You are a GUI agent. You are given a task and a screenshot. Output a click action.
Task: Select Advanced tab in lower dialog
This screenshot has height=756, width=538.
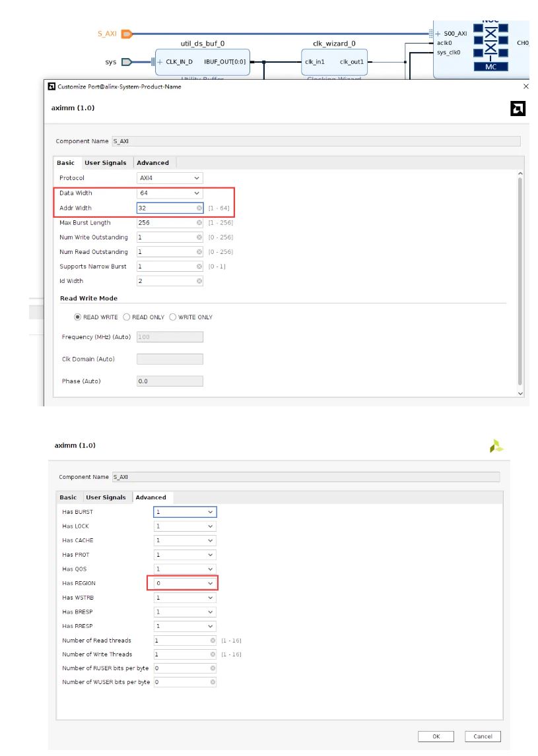[151, 497]
